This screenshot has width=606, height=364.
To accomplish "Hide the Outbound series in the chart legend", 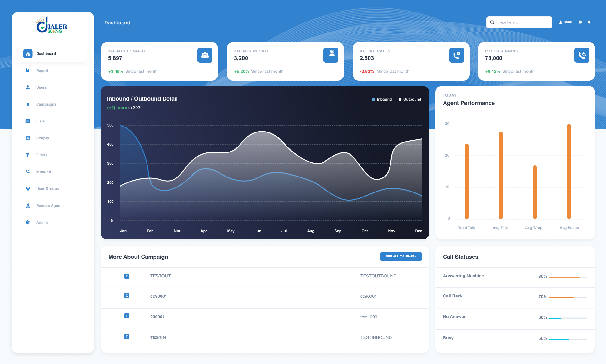I will coord(410,99).
